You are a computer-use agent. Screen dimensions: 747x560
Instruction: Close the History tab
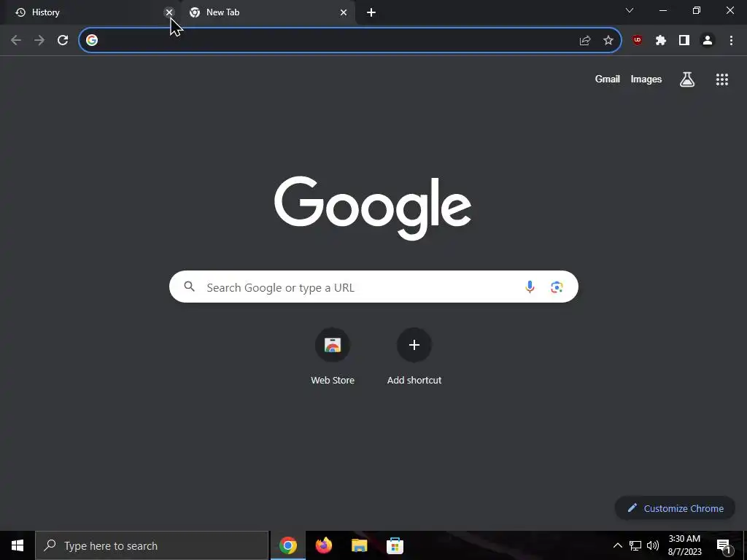[x=169, y=12]
